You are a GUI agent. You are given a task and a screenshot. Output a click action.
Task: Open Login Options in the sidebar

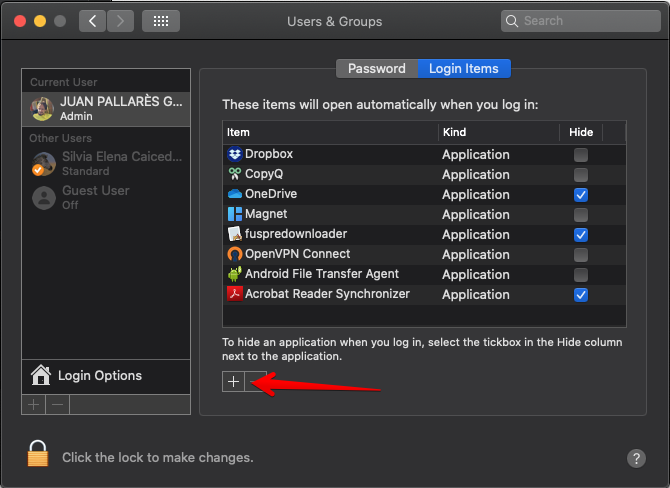[100, 376]
